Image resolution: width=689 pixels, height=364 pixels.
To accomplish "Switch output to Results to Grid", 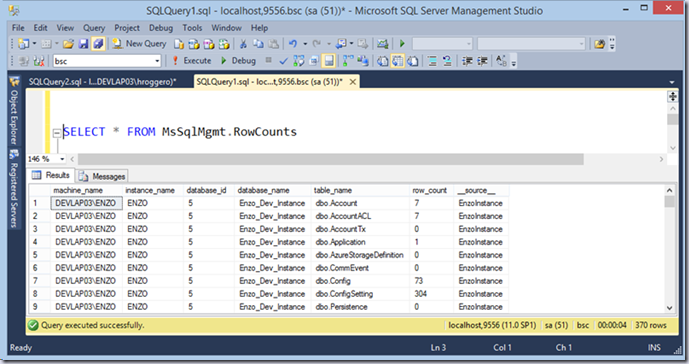I will (x=397, y=61).
